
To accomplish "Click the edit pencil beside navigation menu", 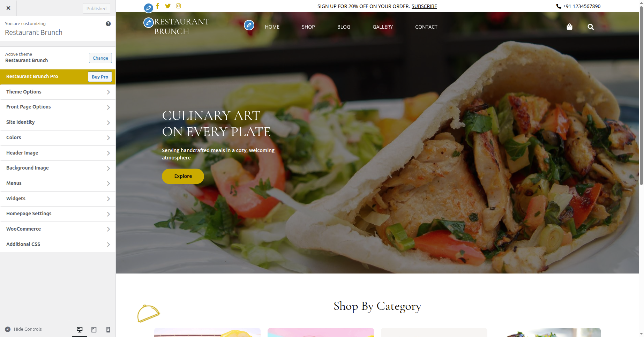I will pyautogui.click(x=249, y=25).
